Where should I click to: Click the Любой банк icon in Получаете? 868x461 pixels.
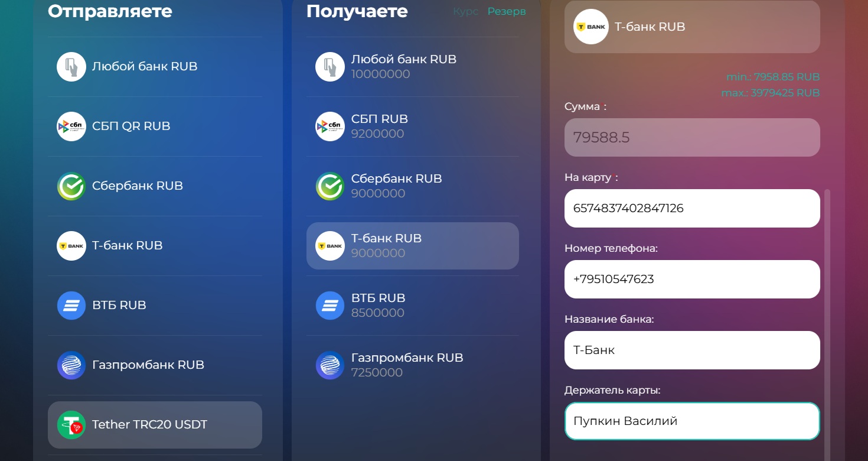[330, 67]
